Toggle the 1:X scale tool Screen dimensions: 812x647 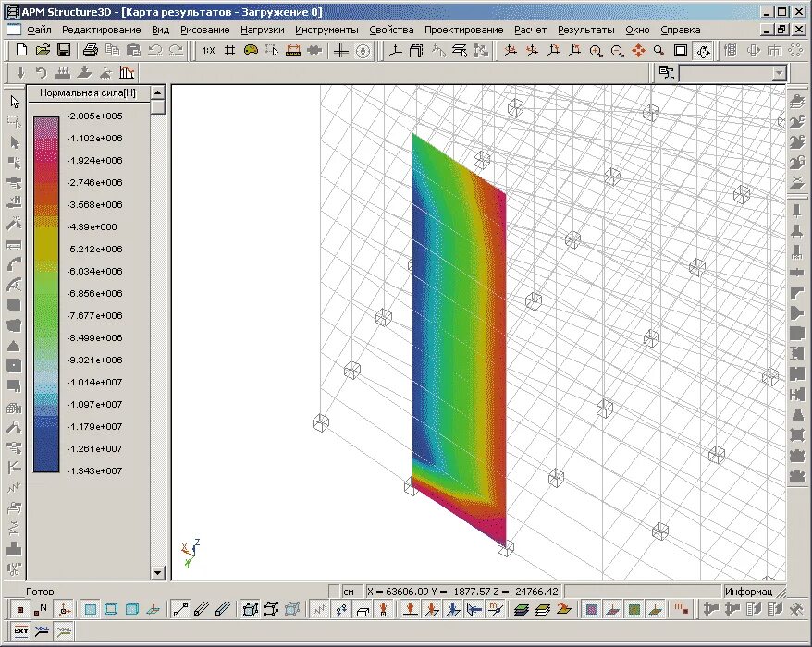208,51
